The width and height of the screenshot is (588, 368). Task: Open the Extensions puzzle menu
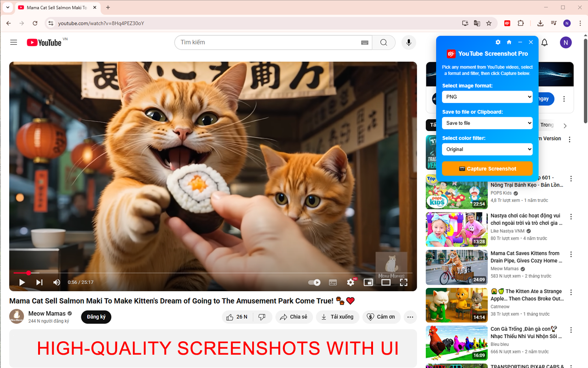click(x=520, y=23)
